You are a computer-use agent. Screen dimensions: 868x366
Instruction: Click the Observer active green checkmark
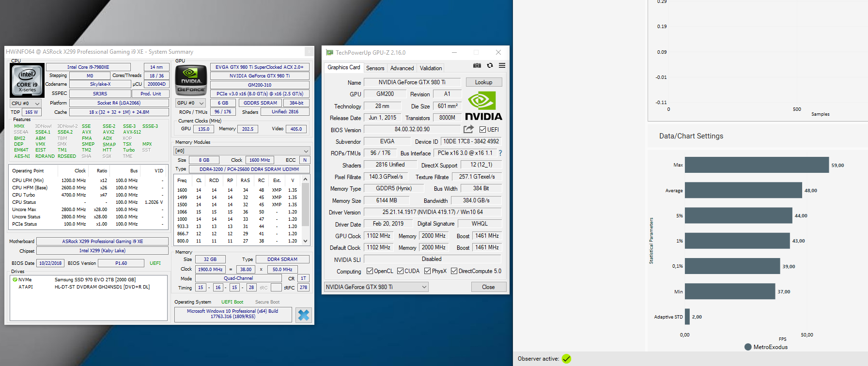point(567,359)
